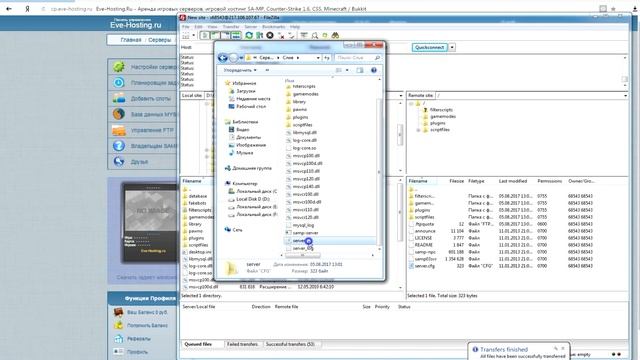Sort remote list by Last modified column
Screen dimensions: 640x360
[513, 181]
